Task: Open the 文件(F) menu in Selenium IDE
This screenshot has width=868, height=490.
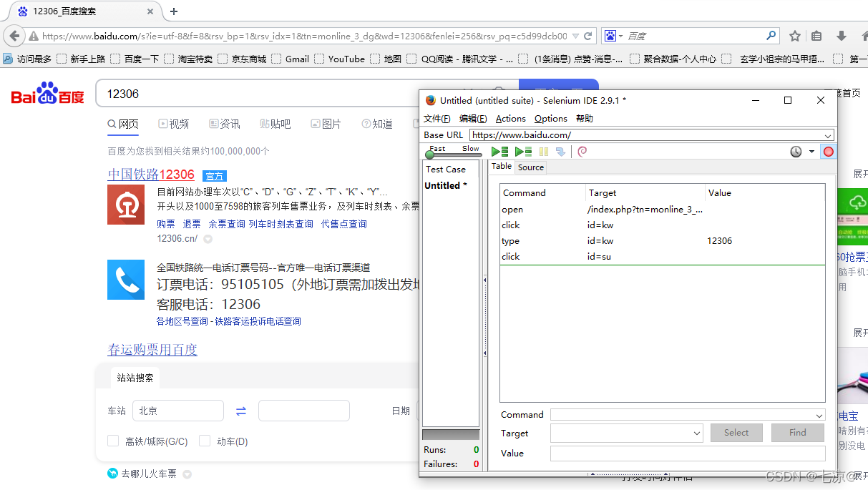Action: click(437, 119)
